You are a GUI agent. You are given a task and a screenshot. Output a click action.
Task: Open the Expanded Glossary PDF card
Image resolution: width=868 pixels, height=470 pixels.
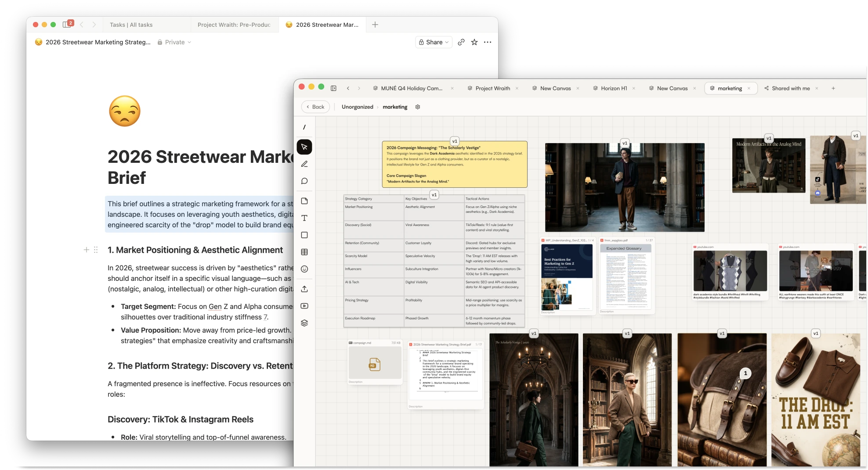[x=626, y=276]
